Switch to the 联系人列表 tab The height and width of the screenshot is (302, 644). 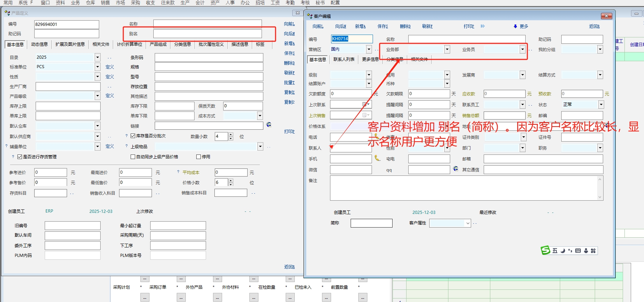344,59
